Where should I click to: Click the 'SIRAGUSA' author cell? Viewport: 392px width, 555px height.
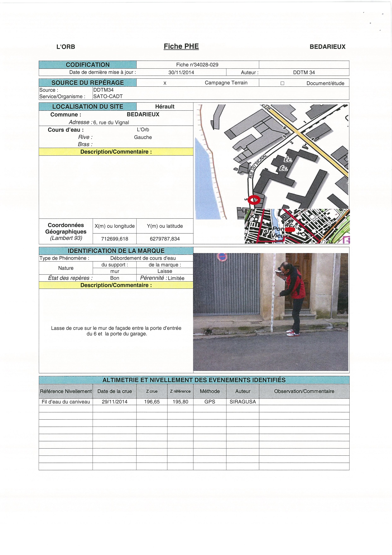pos(243,402)
